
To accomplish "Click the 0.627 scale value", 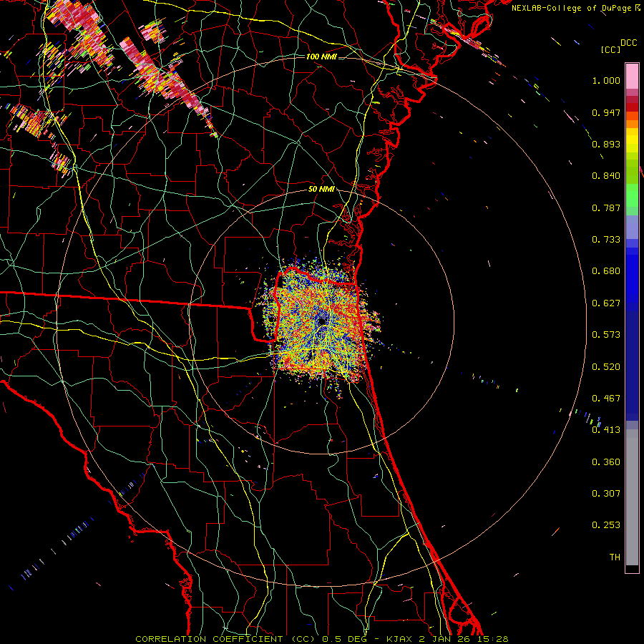I will pyautogui.click(x=606, y=303).
